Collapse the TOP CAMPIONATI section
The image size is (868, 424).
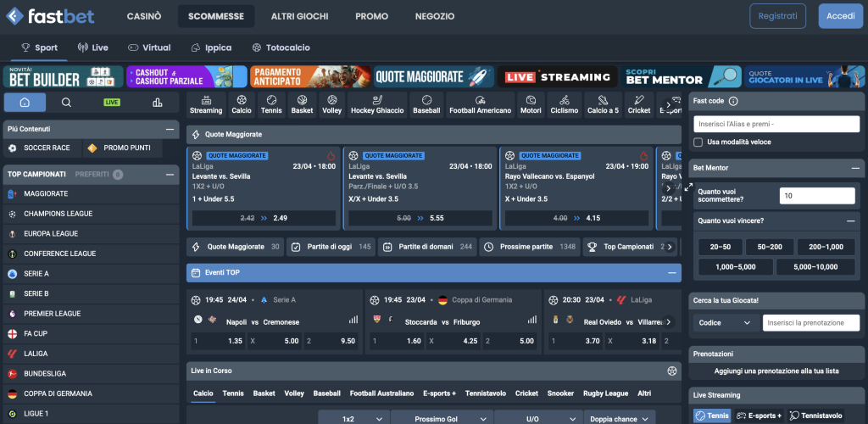[170, 175]
